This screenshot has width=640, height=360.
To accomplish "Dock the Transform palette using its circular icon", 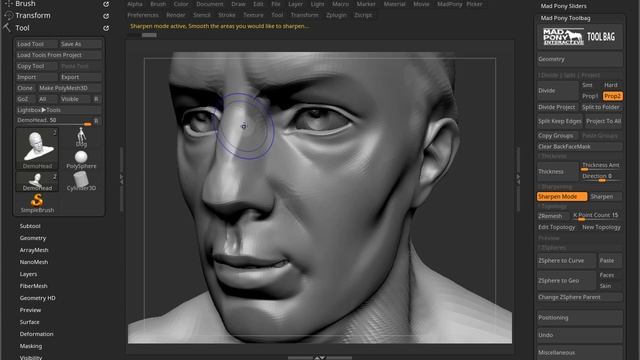I will point(106,16).
